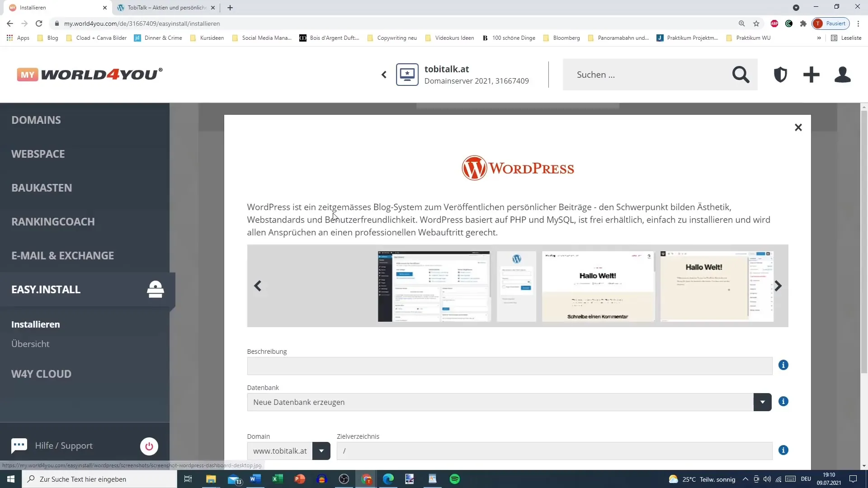Open the Apps bookmark shortcut
868x488 pixels.
point(18,38)
